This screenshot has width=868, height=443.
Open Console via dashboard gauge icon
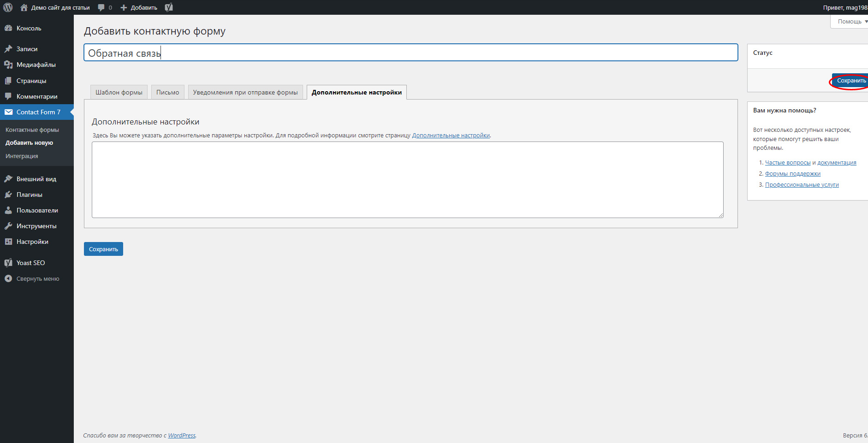pos(8,28)
